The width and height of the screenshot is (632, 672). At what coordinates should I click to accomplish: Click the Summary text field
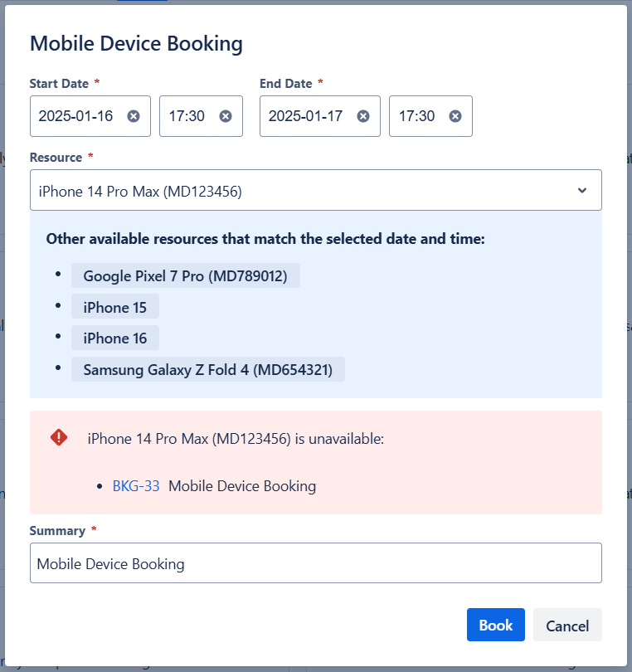coord(315,563)
